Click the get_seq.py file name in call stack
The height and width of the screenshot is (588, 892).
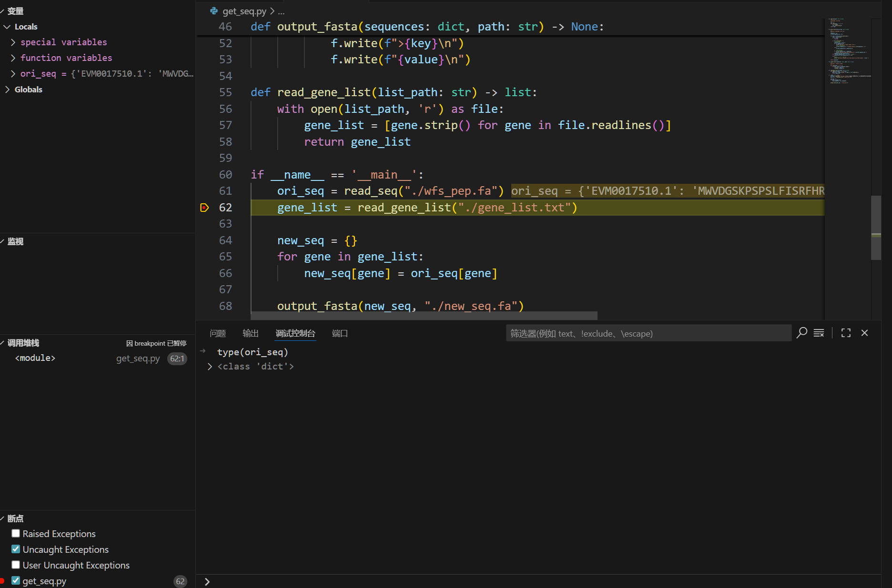138,359
